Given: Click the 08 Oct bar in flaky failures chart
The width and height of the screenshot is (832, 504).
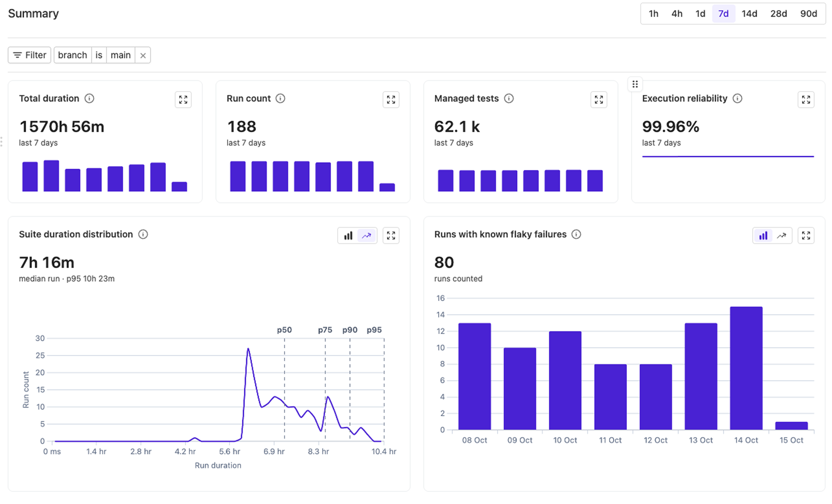Looking at the screenshot, I should (x=474, y=377).
